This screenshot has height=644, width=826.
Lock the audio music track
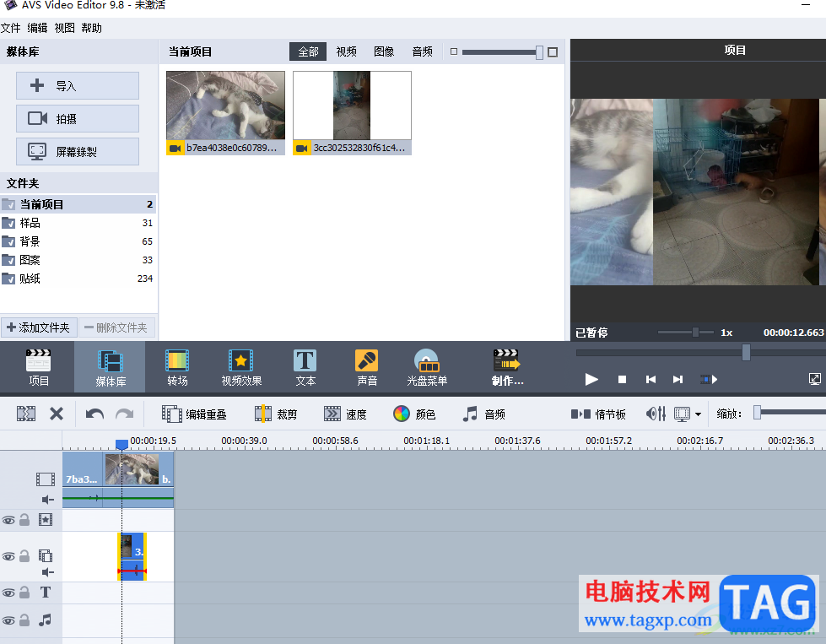tap(24, 620)
